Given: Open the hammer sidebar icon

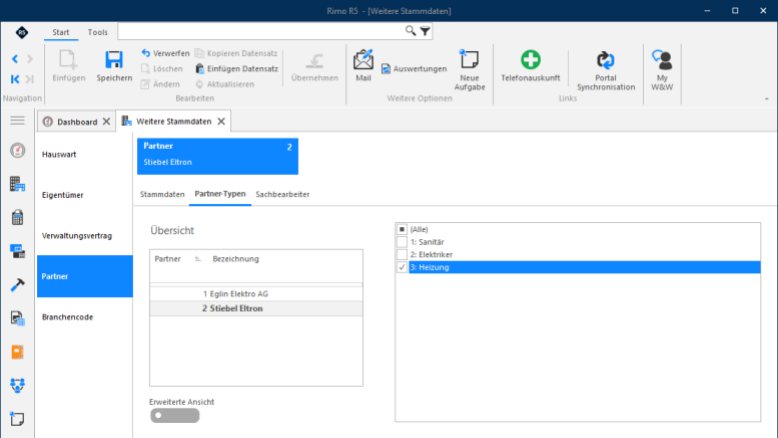Looking at the screenshot, I should (17, 285).
